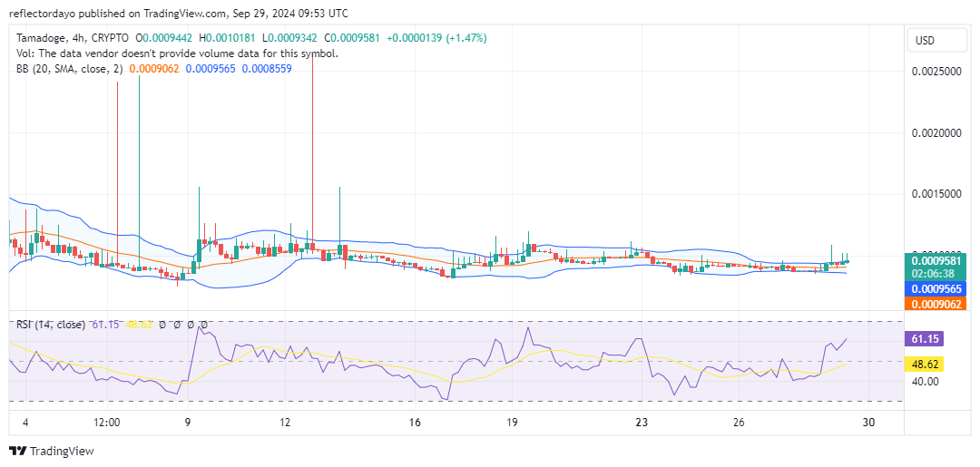Click the 0.0025000 price axis label
Image resolution: width=980 pixels, height=467 pixels.
(936, 71)
